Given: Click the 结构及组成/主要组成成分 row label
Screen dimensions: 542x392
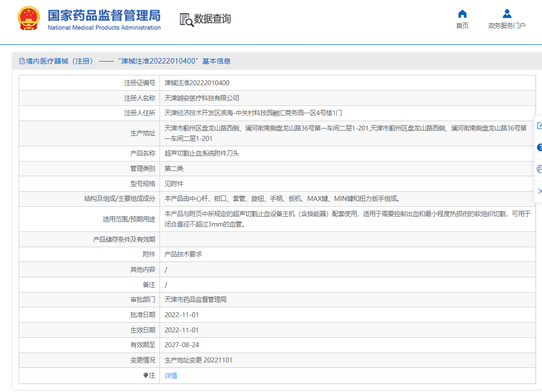Looking at the screenshot, I should (x=120, y=199).
